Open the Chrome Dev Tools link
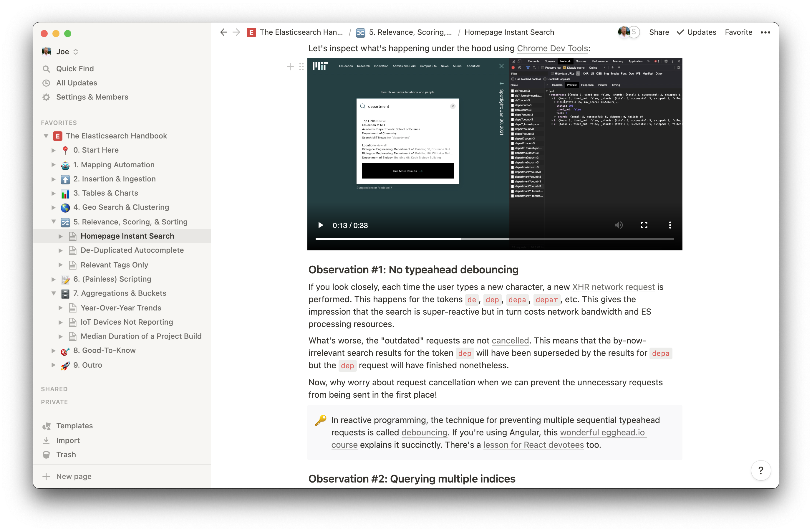812x532 pixels. pyautogui.click(x=552, y=49)
